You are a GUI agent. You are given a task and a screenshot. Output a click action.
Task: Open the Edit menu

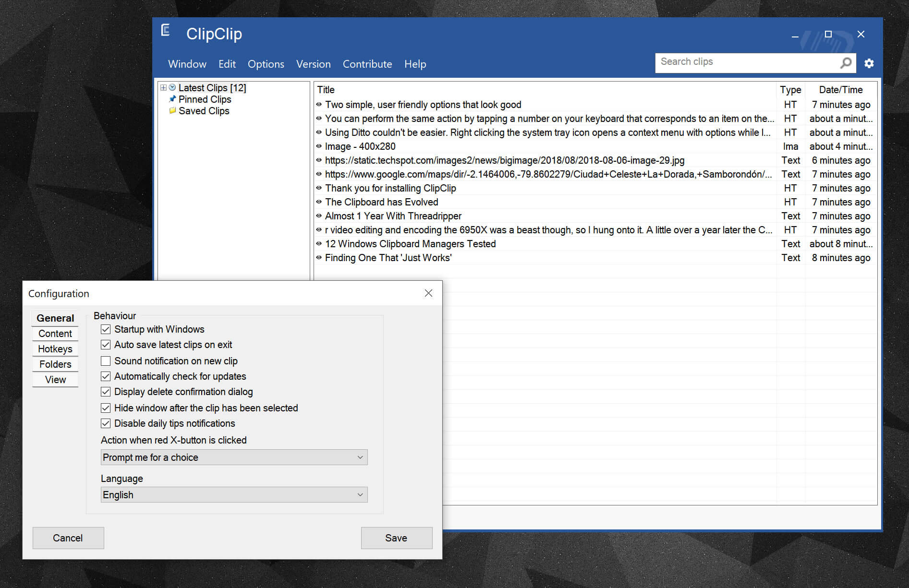pos(227,64)
